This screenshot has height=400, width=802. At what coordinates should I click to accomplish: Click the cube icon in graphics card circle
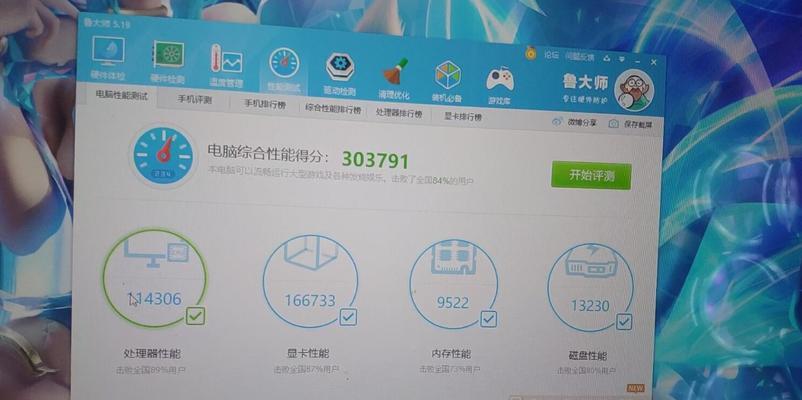point(310,252)
